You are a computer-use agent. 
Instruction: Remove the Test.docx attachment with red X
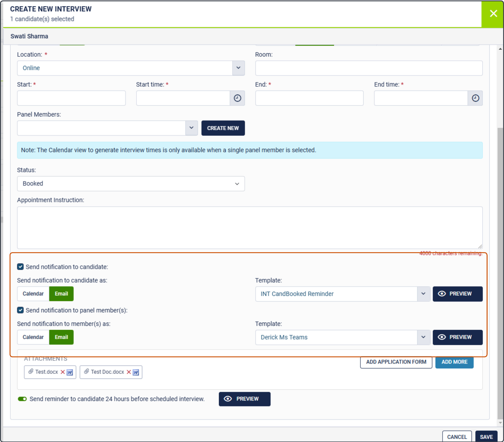(x=63, y=372)
